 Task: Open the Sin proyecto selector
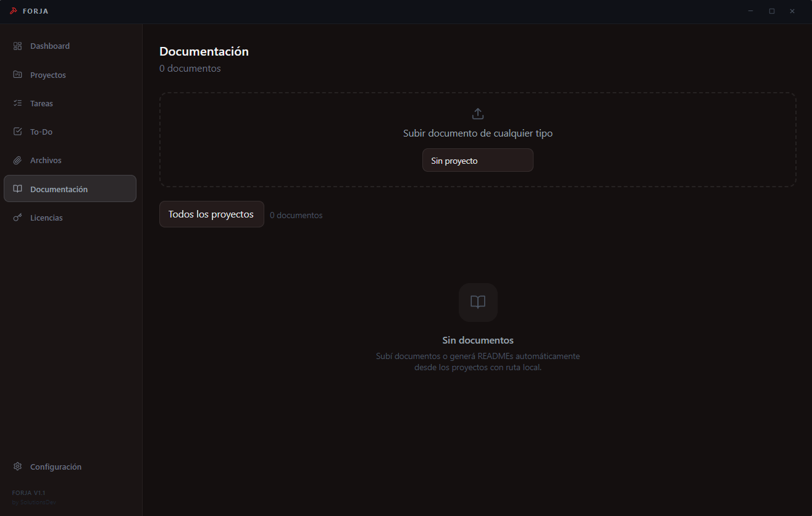477,160
